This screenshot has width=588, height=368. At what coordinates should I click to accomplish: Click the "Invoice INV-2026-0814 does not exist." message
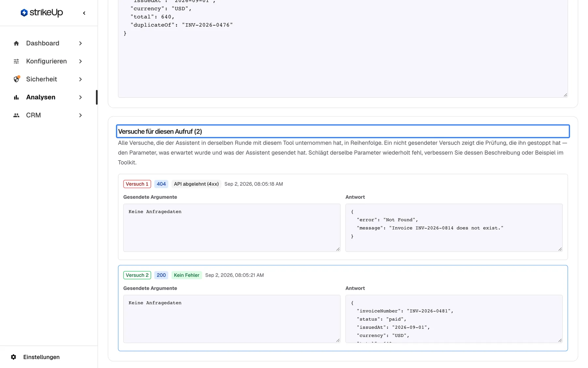click(446, 228)
